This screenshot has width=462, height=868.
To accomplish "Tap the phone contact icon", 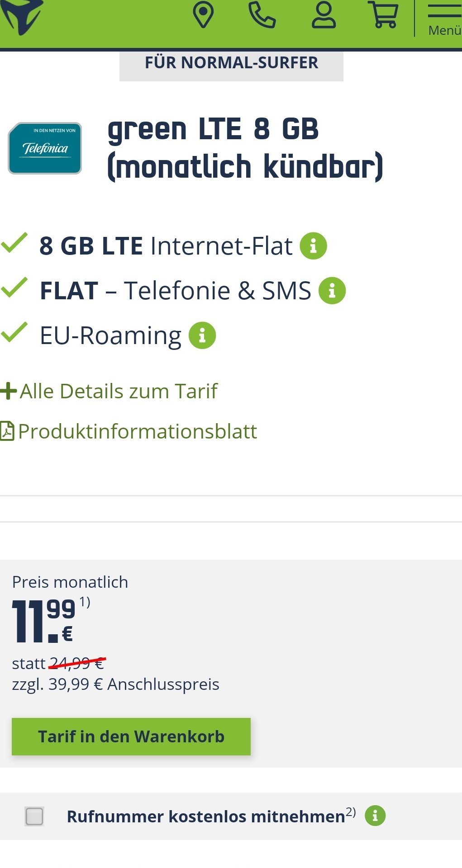I will [x=262, y=15].
